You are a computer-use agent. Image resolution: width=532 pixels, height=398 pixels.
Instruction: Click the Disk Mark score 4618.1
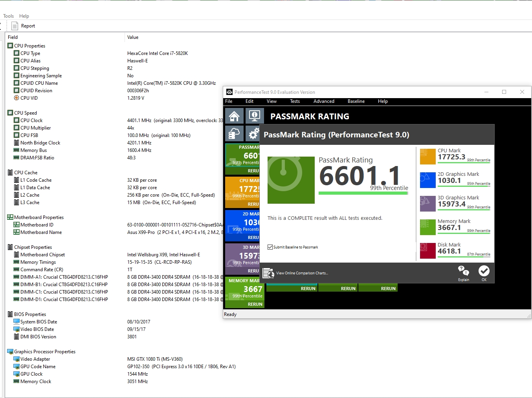coord(449,251)
